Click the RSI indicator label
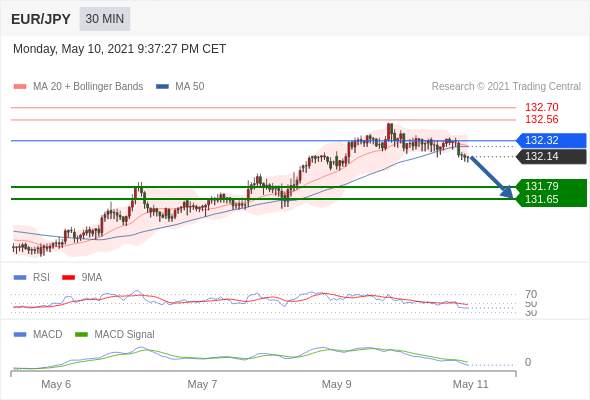The width and height of the screenshot is (590, 400). 41,278
